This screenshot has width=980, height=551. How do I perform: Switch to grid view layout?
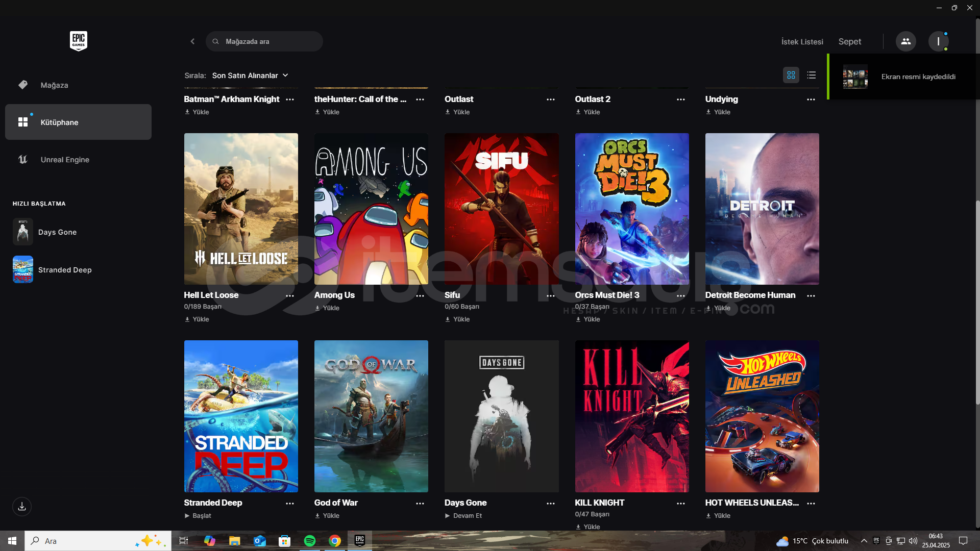[x=791, y=76]
